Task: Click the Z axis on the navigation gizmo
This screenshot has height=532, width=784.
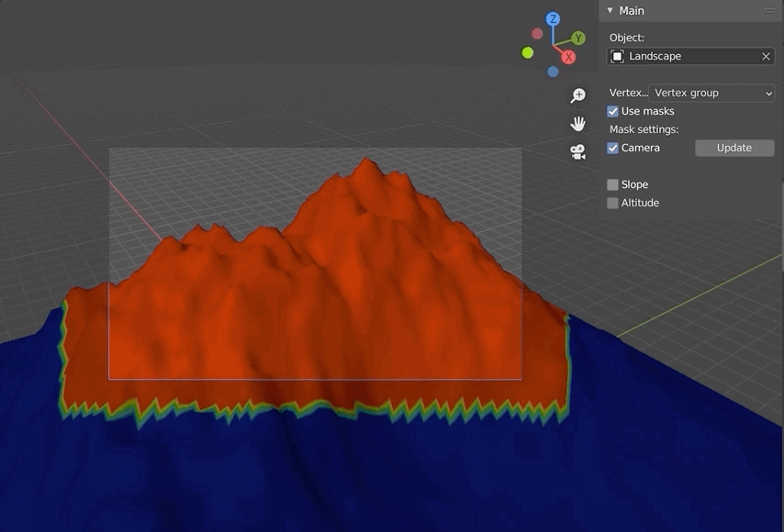Action: (x=552, y=18)
